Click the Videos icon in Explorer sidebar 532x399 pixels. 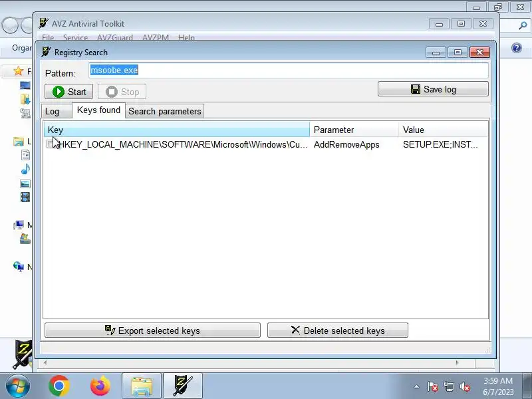pos(25,197)
